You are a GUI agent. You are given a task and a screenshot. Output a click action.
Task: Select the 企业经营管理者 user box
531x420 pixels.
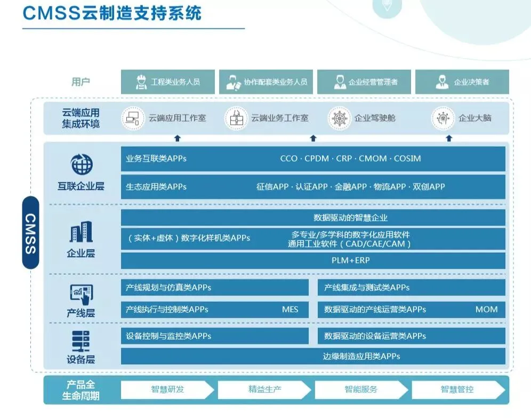click(x=364, y=82)
